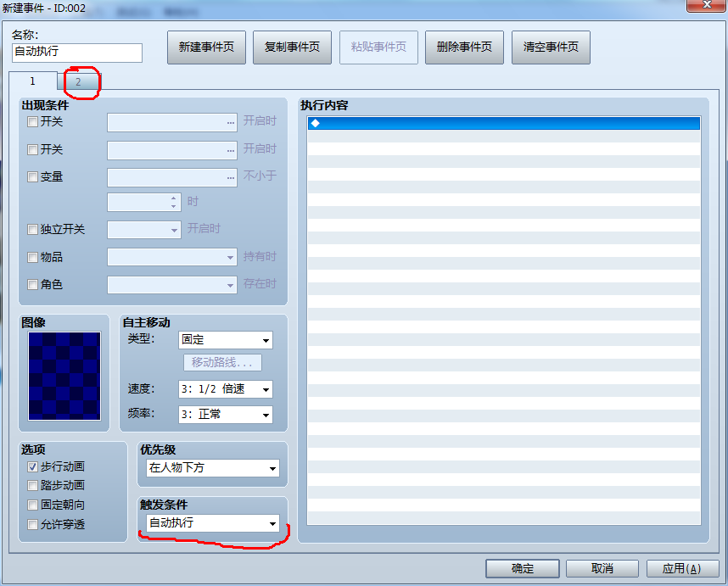Open the 速度 dropdown showing 1/2 倍速
This screenshot has height=586, width=728.
[226, 389]
